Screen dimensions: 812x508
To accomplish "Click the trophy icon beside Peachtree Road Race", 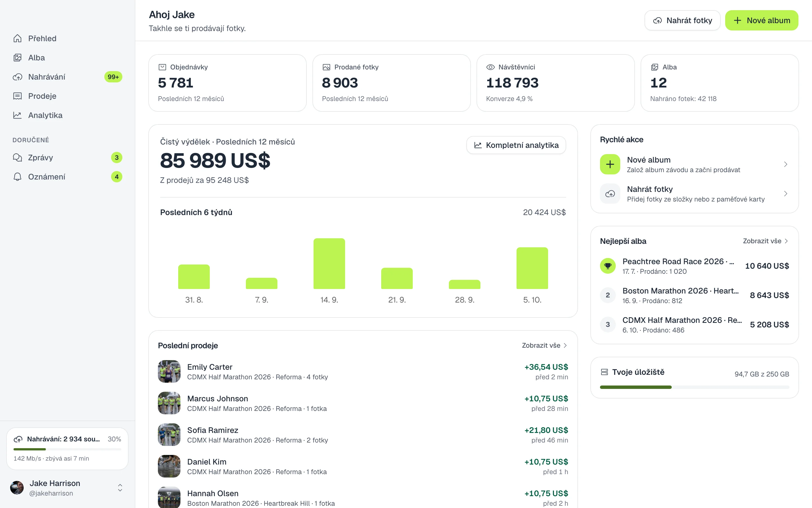I will [x=608, y=266].
